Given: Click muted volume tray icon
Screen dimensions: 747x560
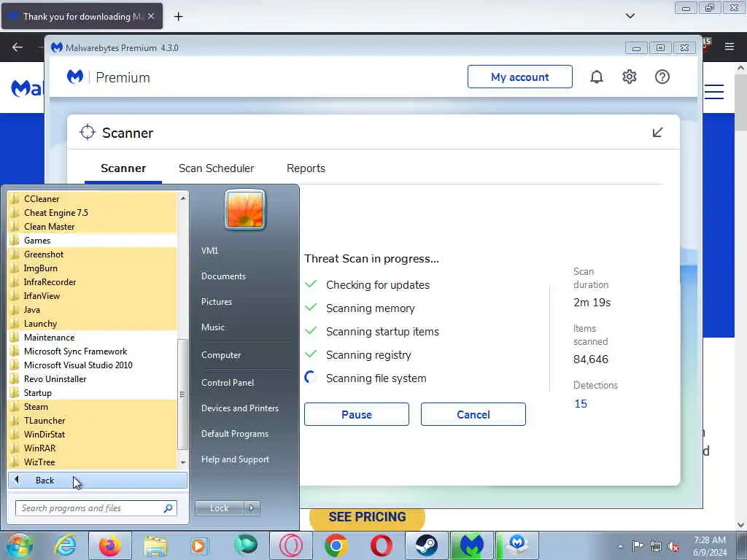Looking at the screenshot, I should point(673,546).
